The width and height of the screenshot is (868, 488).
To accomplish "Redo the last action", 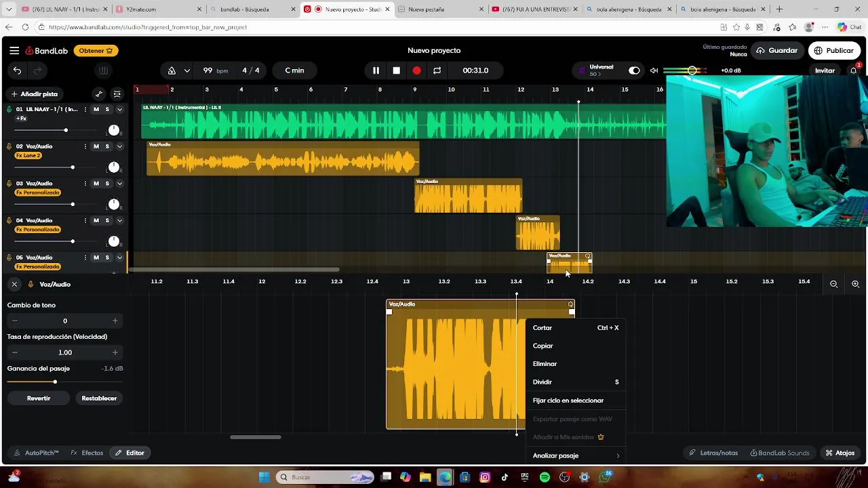I will click(38, 70).
